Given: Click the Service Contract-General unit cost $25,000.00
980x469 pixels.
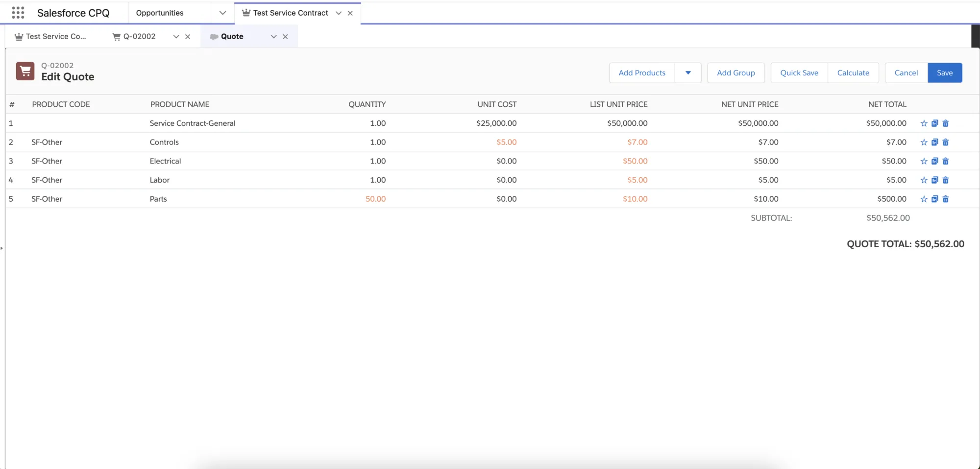Looking at the screenshot, I should [x=496, y=123].
